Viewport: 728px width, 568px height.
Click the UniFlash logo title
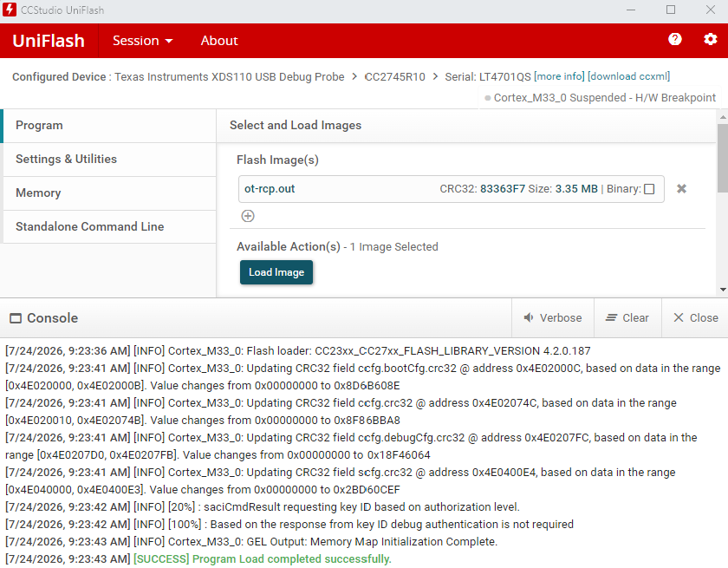49,41
